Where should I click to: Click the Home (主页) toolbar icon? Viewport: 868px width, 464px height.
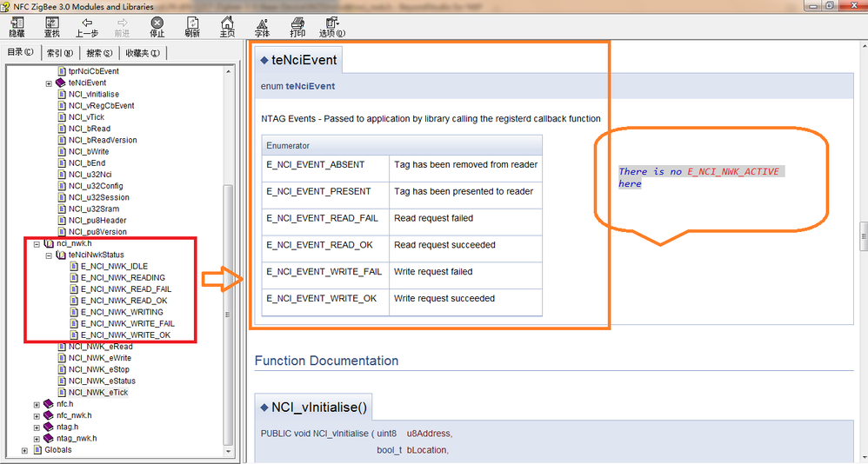(227, 27)
